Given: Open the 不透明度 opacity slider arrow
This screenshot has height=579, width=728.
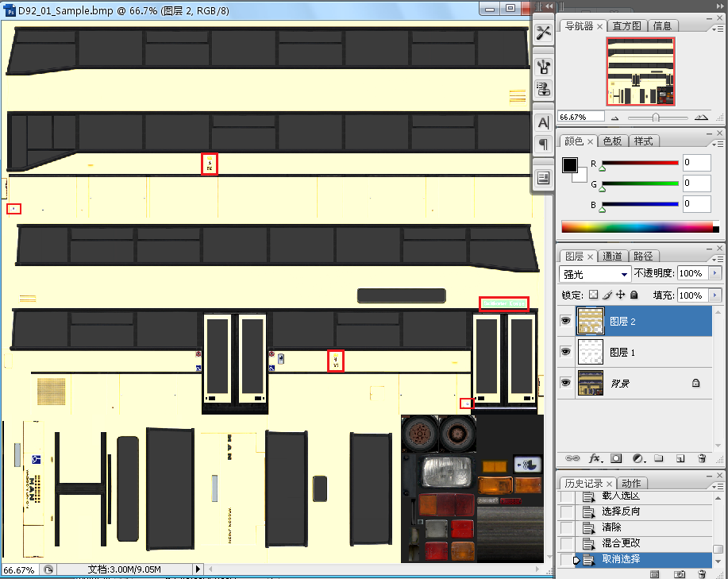Looking at the screenshot, I should point(715,273).
